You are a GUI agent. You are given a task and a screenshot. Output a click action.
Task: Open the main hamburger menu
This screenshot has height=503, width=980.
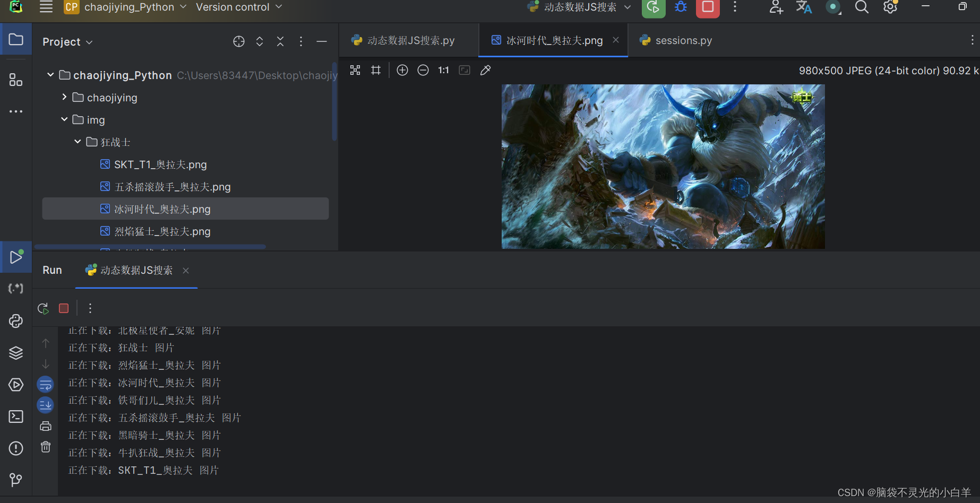point(46,7)
